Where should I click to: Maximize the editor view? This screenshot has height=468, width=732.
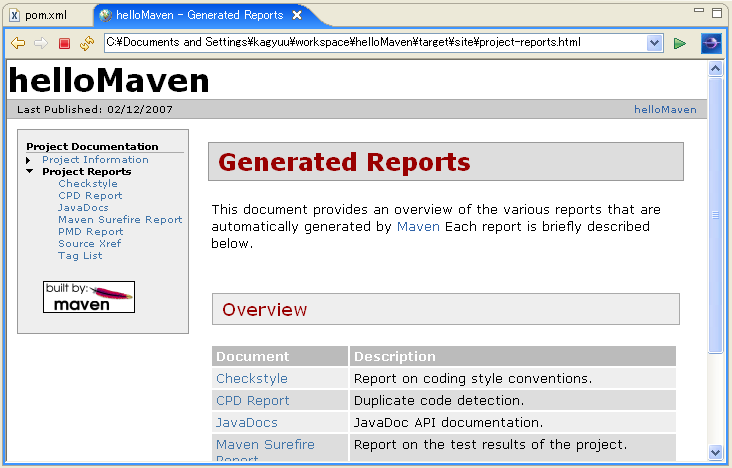point(717,13)
